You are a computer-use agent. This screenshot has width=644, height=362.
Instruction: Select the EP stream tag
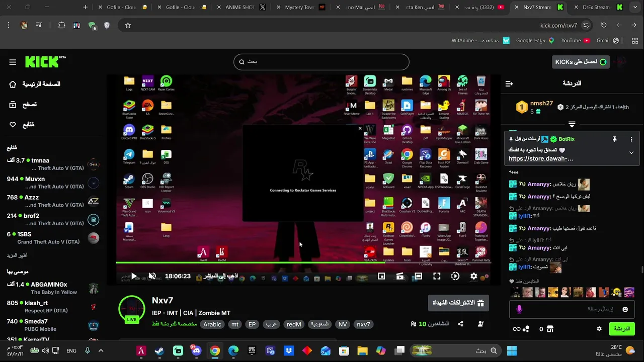[252, 324]
